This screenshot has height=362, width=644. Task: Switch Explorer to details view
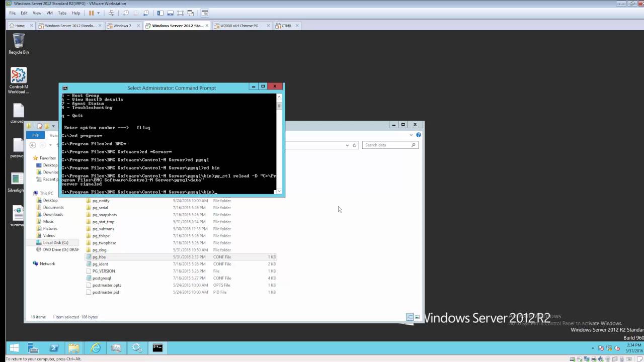click(x=410, y=317)
